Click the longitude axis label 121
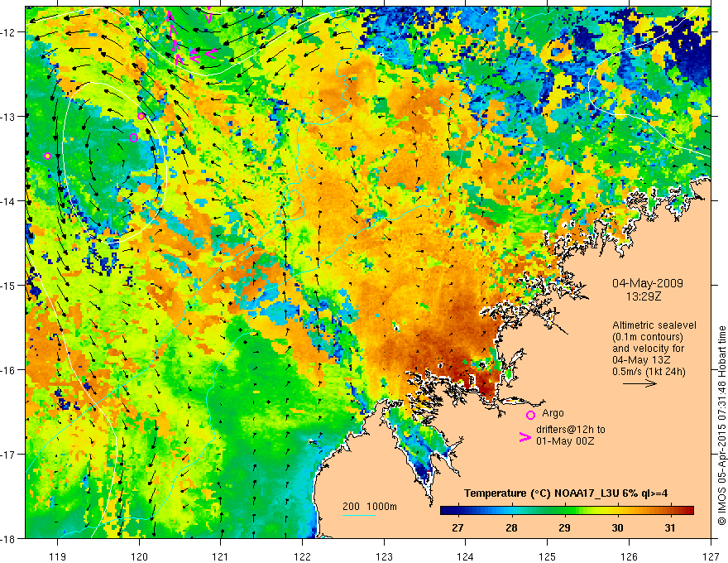The image size is (728, 563). pyautogui.click(x=221, y=556)
